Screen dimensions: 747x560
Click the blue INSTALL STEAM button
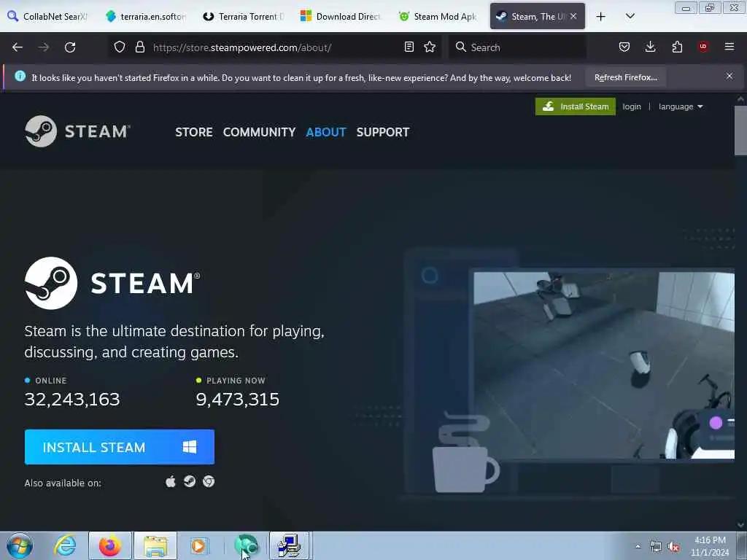coord(120,447)
